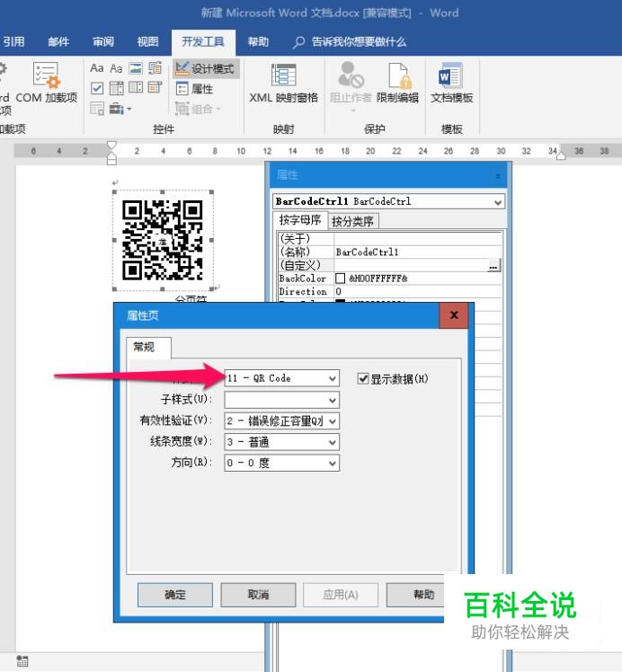This screenshot has height=672, width=622.
Task: Insert rich text content control
Action: 97,68
